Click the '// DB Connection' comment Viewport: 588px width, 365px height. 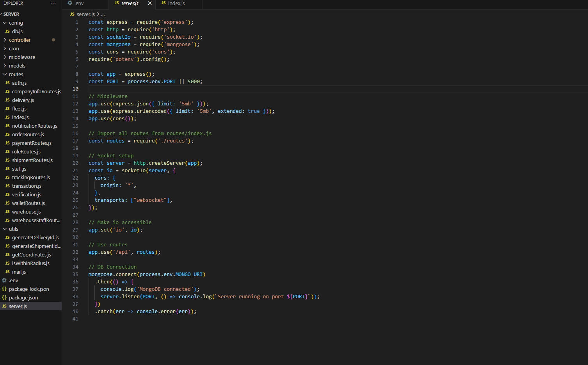113,267
